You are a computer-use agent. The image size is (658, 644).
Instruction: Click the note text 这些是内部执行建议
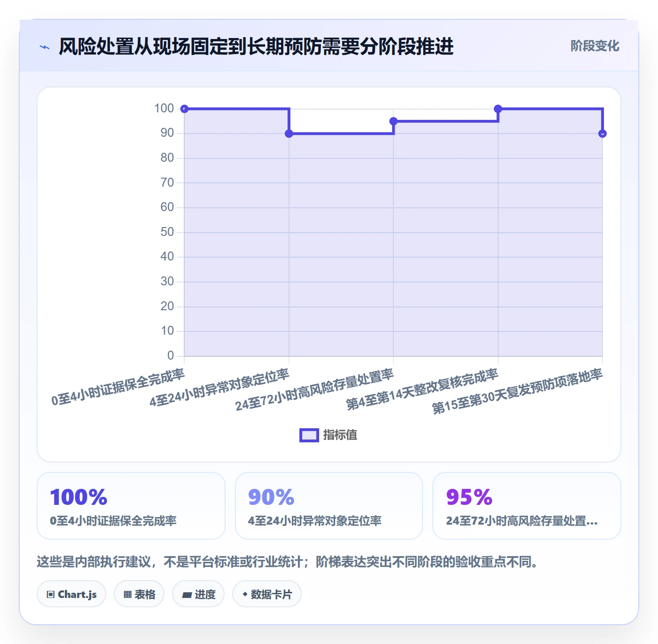[x=94, y=562]
